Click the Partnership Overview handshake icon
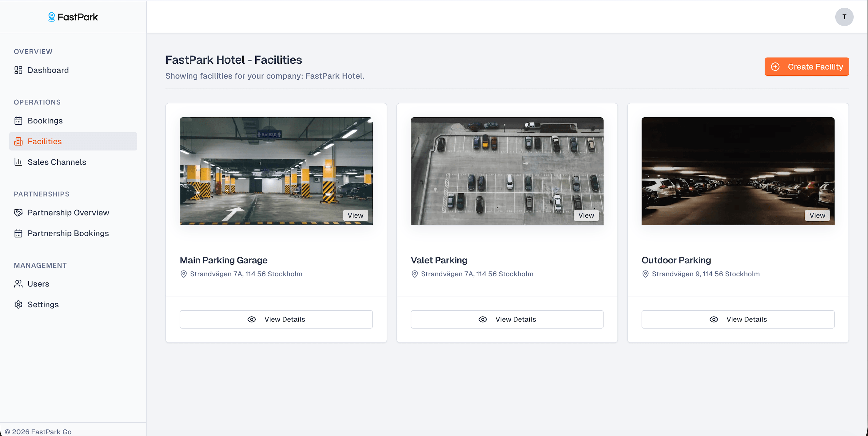 coord(18,213)
